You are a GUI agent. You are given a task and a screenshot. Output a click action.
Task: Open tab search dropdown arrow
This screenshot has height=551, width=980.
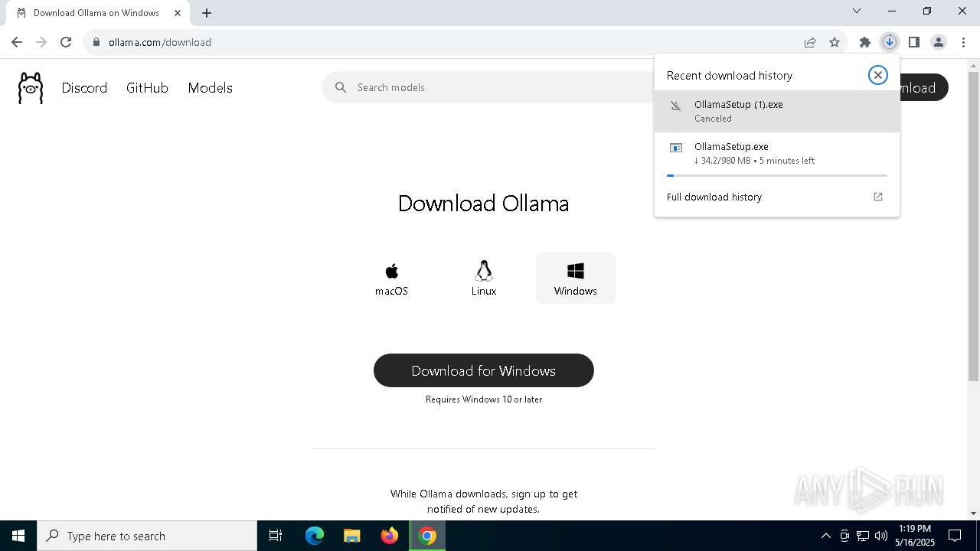click(857, 11)
